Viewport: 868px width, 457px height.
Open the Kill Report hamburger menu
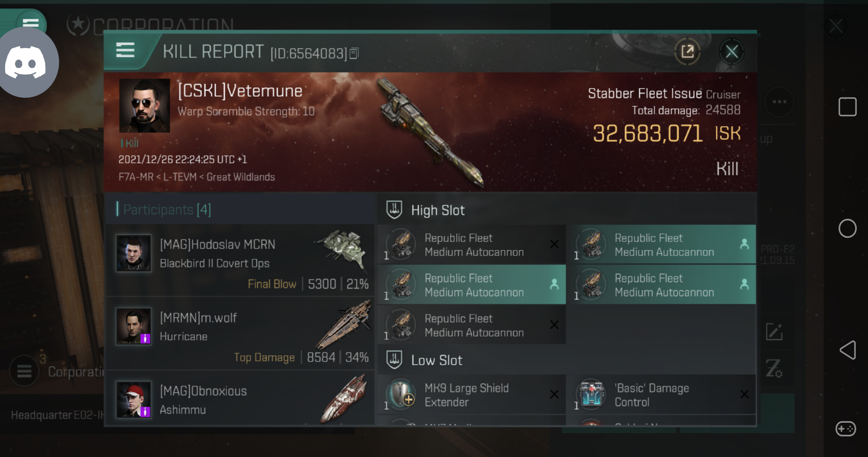click(125, 50)
